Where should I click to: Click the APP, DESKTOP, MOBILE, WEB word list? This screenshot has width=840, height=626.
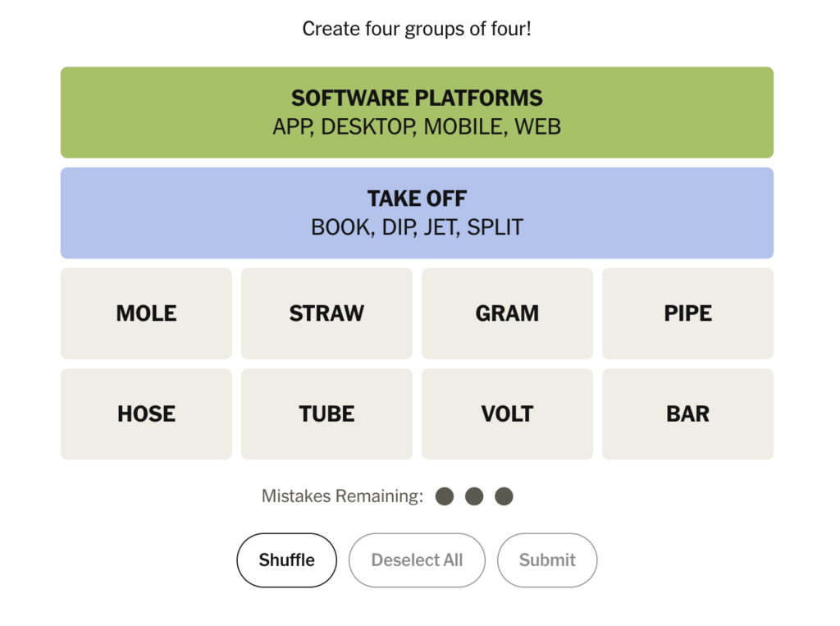pos(417,127)
